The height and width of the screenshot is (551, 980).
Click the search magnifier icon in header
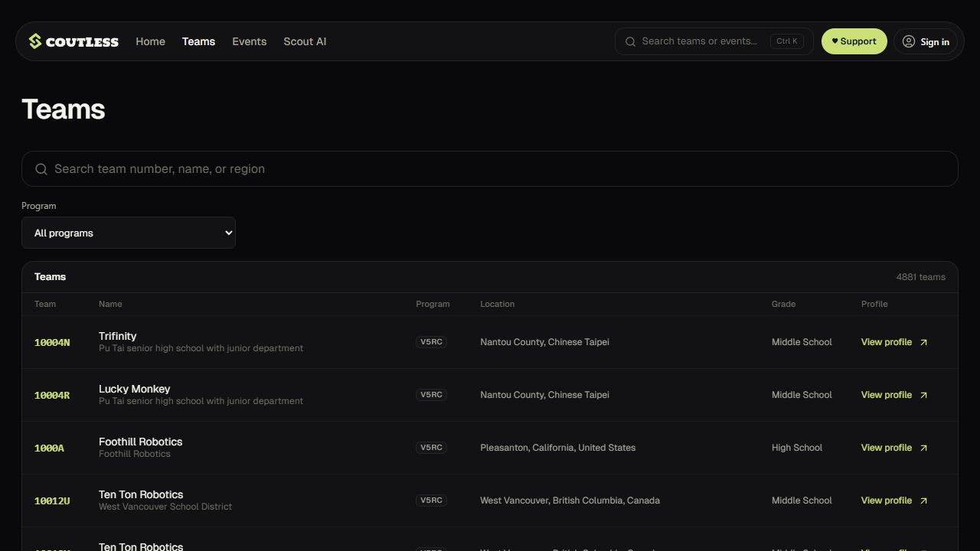tap(631, 41)
